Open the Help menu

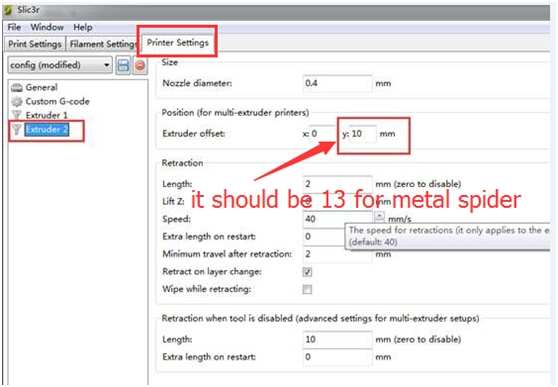pos(83,27)
